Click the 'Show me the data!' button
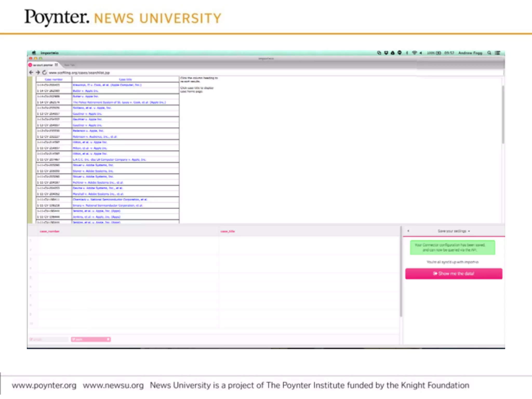 [454, 274]
